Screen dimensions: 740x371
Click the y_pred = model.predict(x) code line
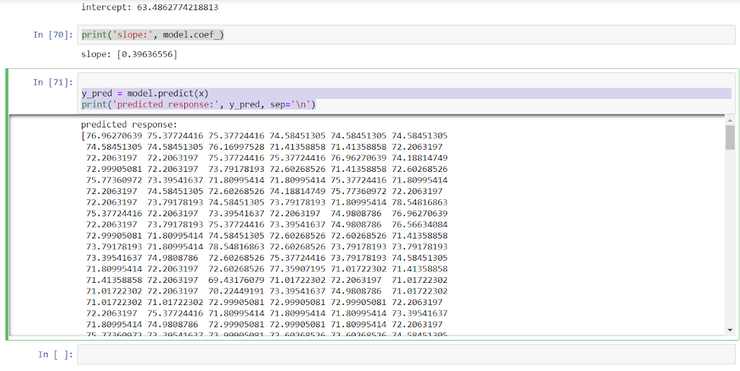point(145,93)
